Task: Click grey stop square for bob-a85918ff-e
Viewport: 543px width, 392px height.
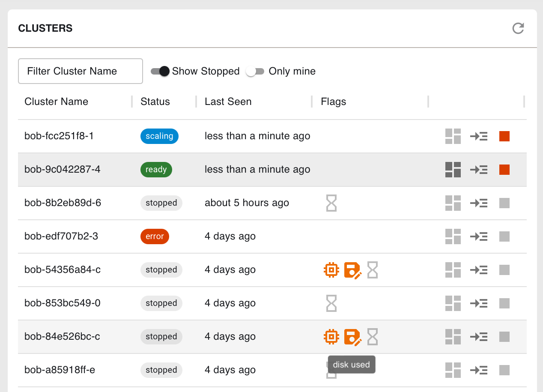Action: pos(504,370)
